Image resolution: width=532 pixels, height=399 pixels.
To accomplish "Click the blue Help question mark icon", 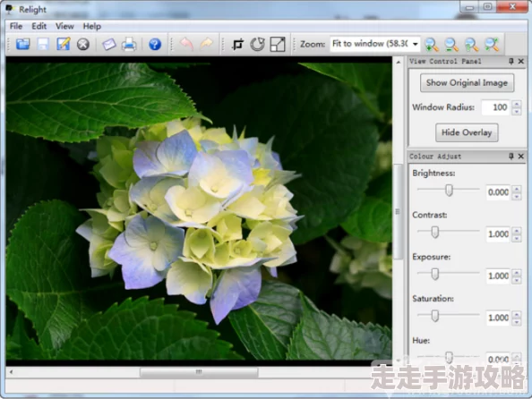I will coord(155,44).
